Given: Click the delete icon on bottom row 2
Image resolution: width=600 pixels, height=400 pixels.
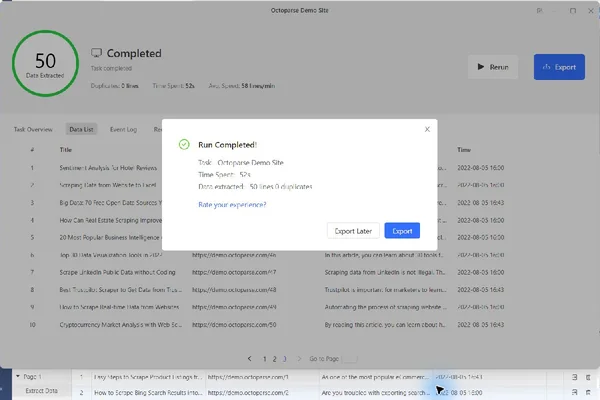Looking at the screenshot, I should pos(588,392).
